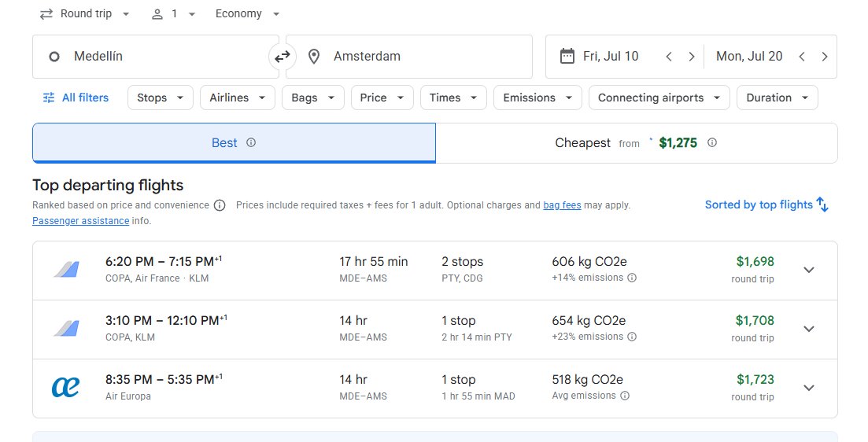Viewport: 868px width, 442px height.
Task: Go to next day for departure Jul 10
Action: click(x=692, y=57)
